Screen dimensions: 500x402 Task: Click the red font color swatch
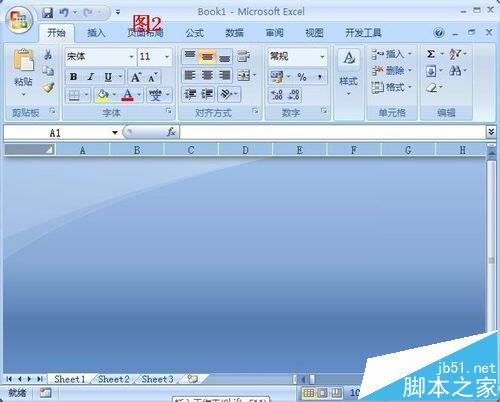click(x=128, y=95)
